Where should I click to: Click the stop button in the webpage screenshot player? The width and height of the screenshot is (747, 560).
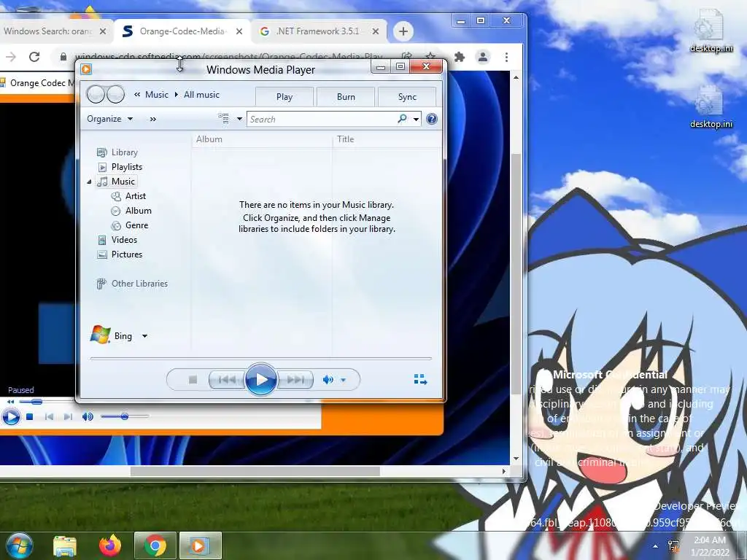(x=29, y=416)
